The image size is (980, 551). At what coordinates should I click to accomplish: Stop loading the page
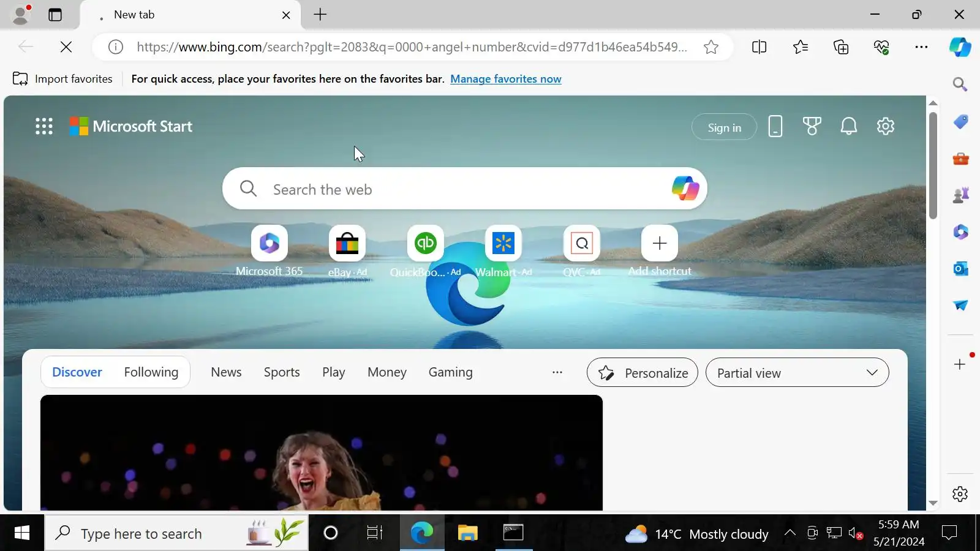(x=66, y=47)
